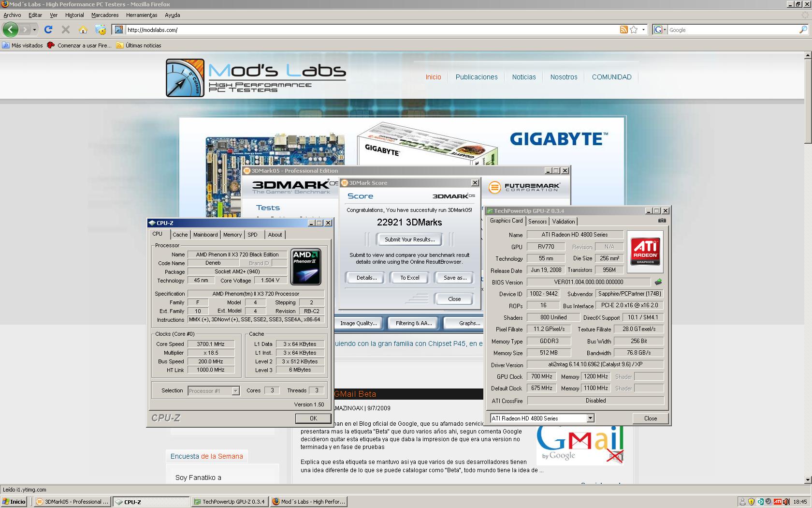Close the 3DMark Score dialog
The image size is (812, 508).
coord(454,299)
